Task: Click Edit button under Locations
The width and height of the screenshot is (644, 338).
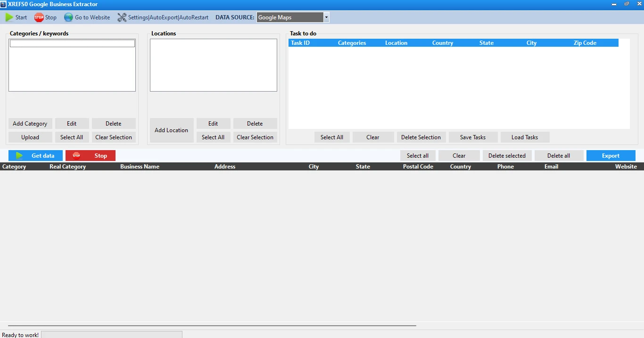Action: coord(213,124)
